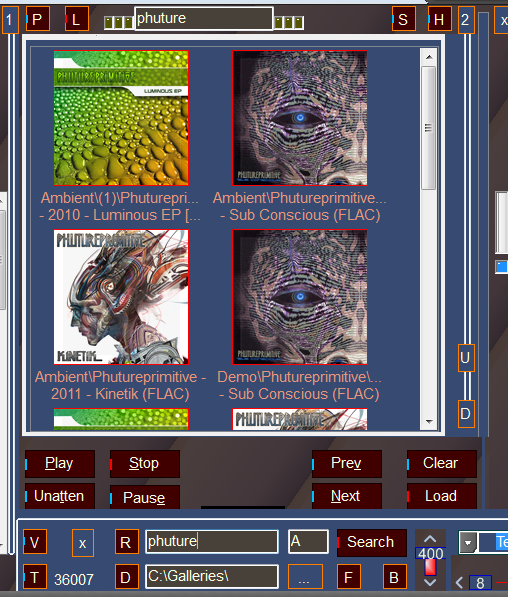Screen dimensions: 508x597
Task: Click the "D" button beside gallery
Action: click(466, 413)
